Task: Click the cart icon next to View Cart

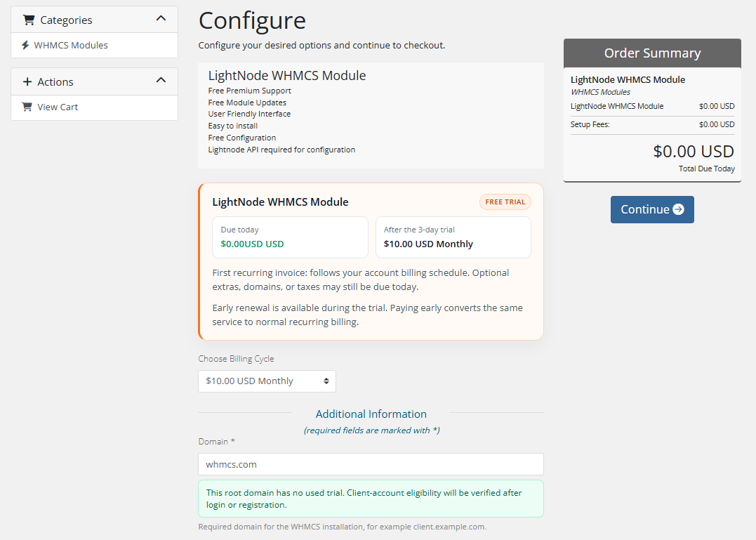Action: click(27, 107)
